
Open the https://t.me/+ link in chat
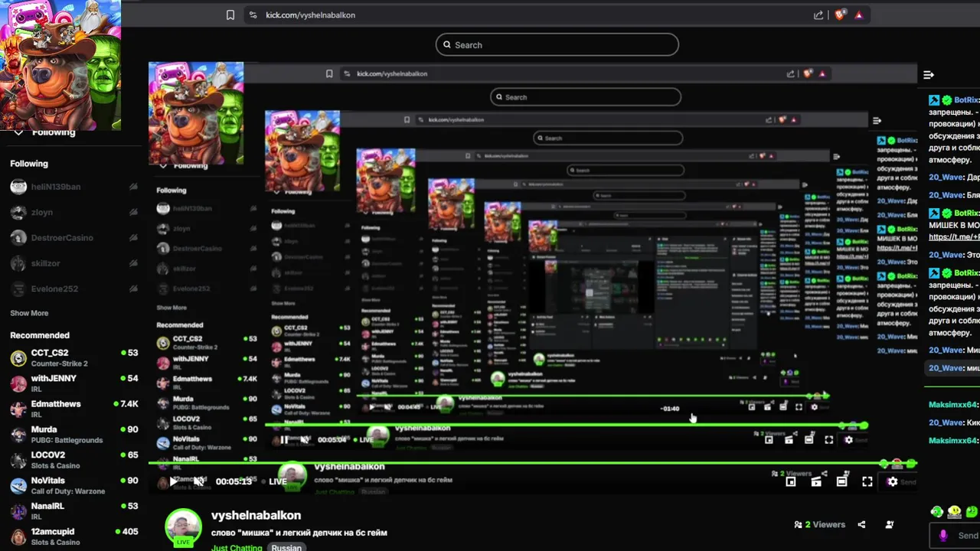954,237
